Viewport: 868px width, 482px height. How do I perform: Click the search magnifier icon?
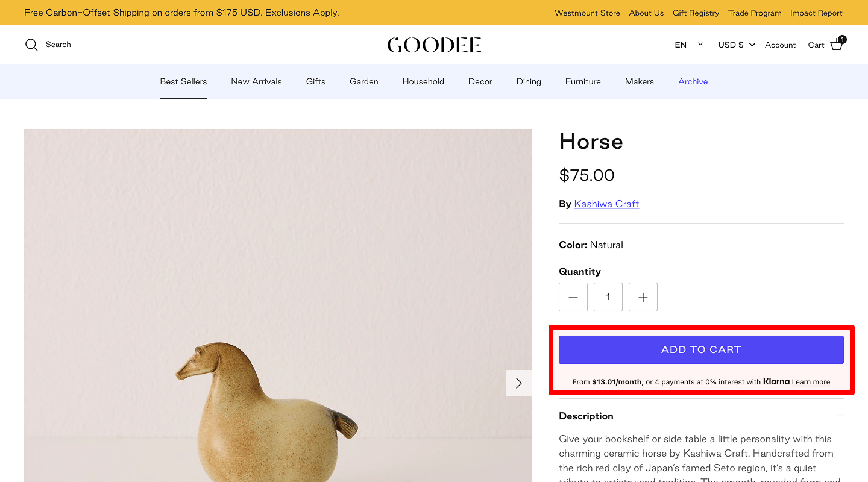coord(31,45)
